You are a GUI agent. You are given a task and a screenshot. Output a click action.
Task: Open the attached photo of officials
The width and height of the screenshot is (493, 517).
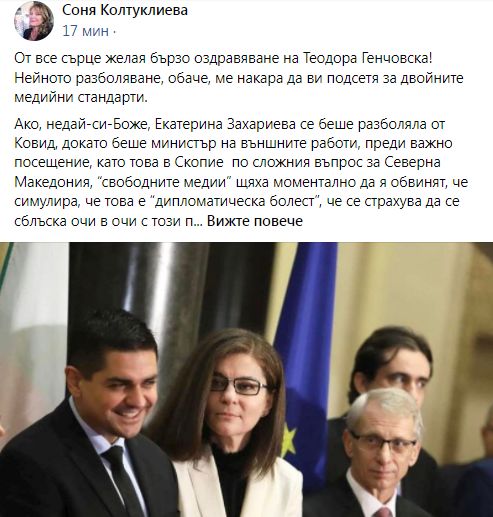tap(246, 380)
